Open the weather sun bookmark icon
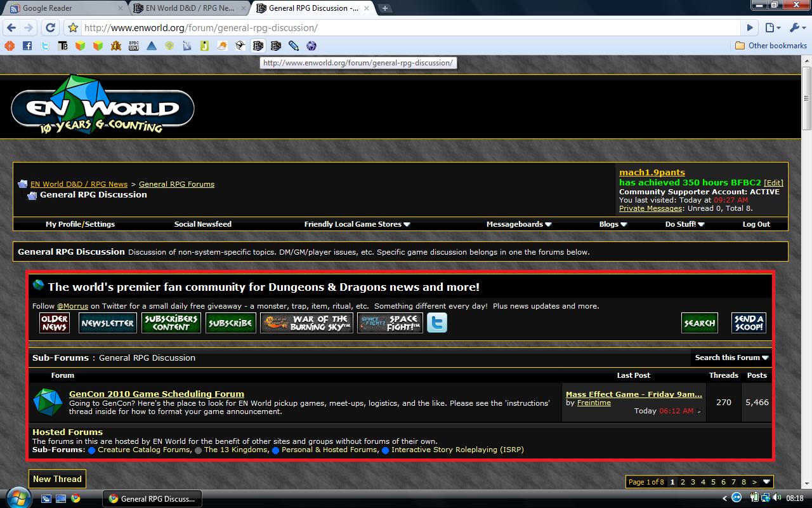 [222, 46]
